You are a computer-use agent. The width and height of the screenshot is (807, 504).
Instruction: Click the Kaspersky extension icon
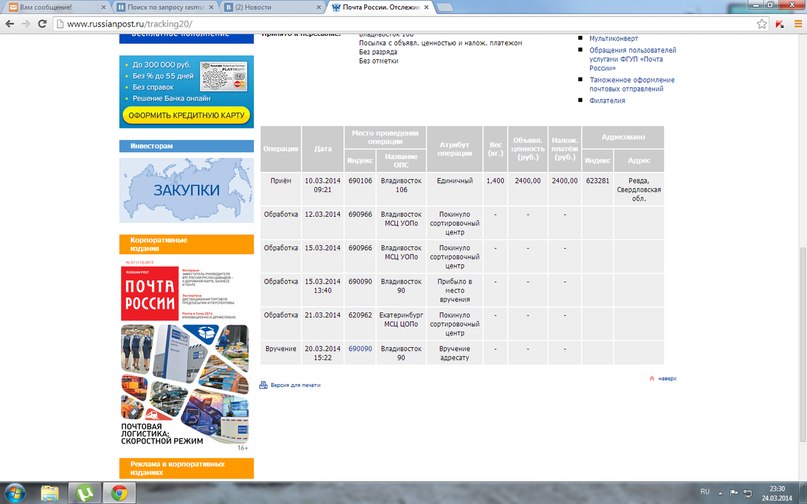pos(780,24)
